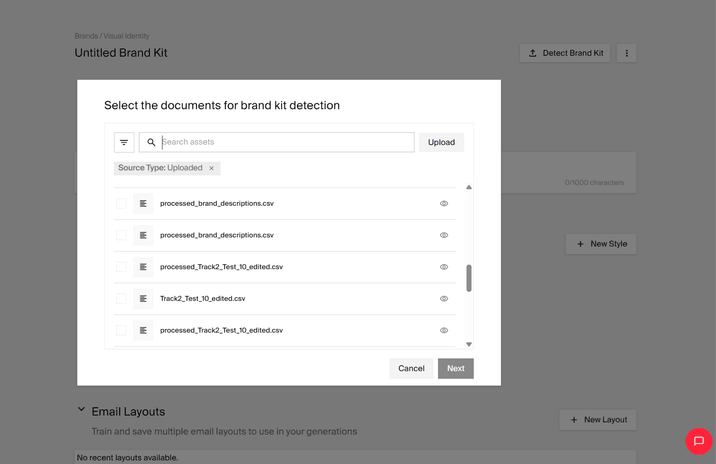Collapse the Email Layouts section chevron
The width and height of the screenshot is (716, 464).
(x=82, y=410)
